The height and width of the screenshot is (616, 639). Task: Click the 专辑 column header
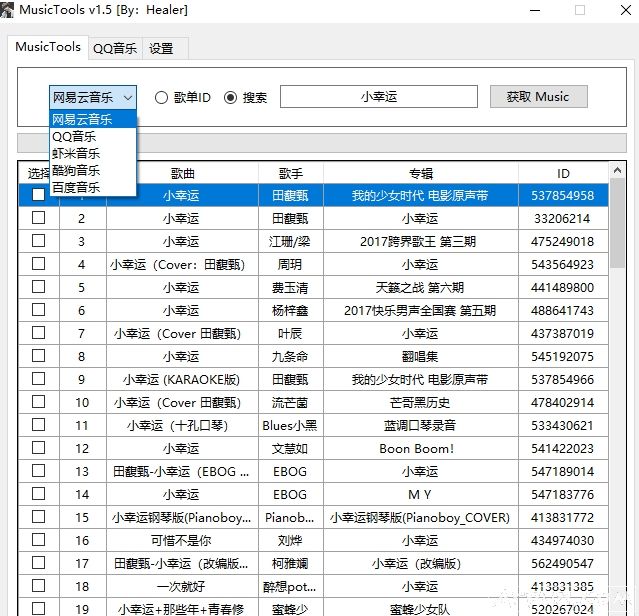point(421,174)
